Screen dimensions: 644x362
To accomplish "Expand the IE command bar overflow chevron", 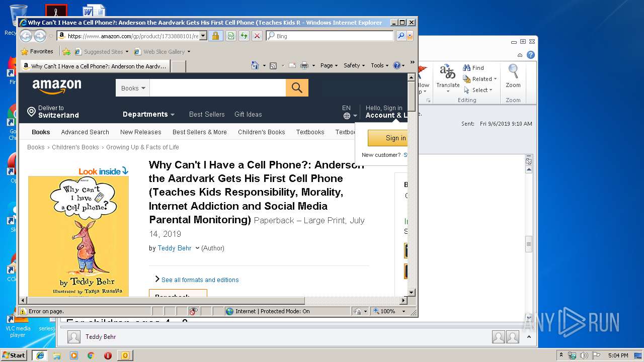I will pyautogui.click(x=412, y=63).
